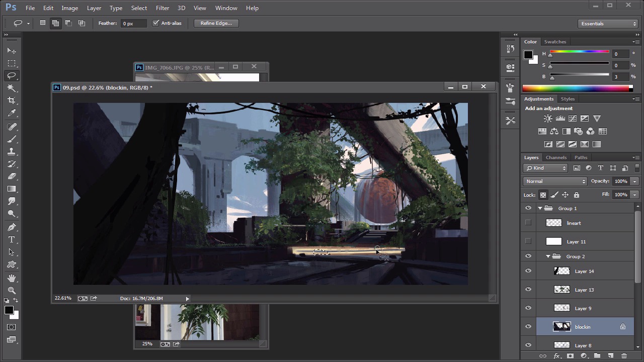Open the status bar info arrow
The image size is (644, 362).
coord(187,299)
